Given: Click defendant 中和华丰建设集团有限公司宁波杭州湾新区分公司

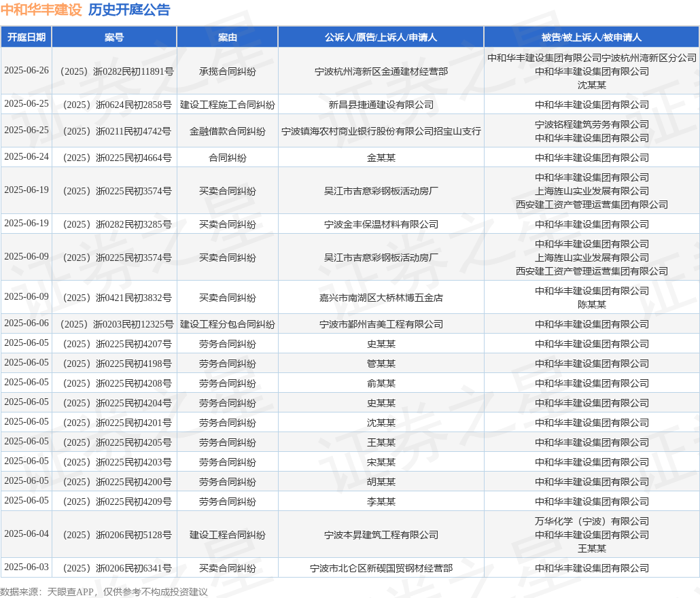Looking at the screenshot, I should (x=591, y=58).
